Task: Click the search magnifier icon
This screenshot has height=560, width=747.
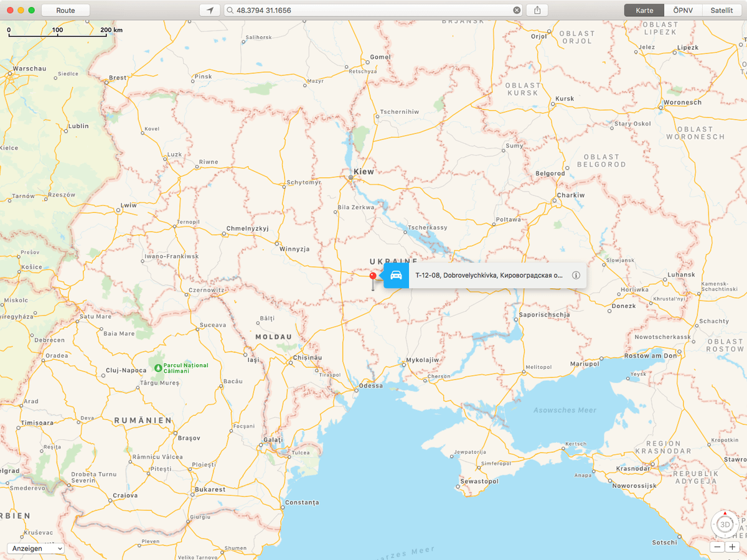Action: [230, 11]
